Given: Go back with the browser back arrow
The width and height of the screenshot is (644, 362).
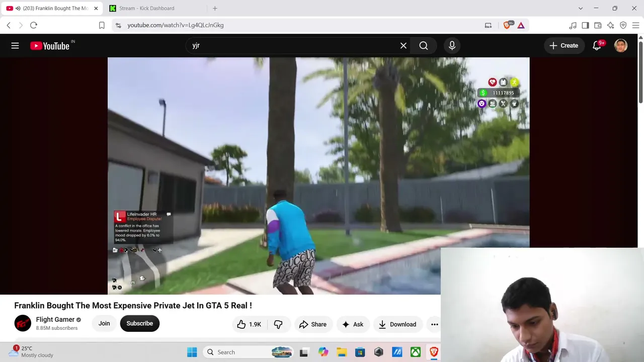Looking at the screenshot, I should pyautogui.click(x=9, y=25).
